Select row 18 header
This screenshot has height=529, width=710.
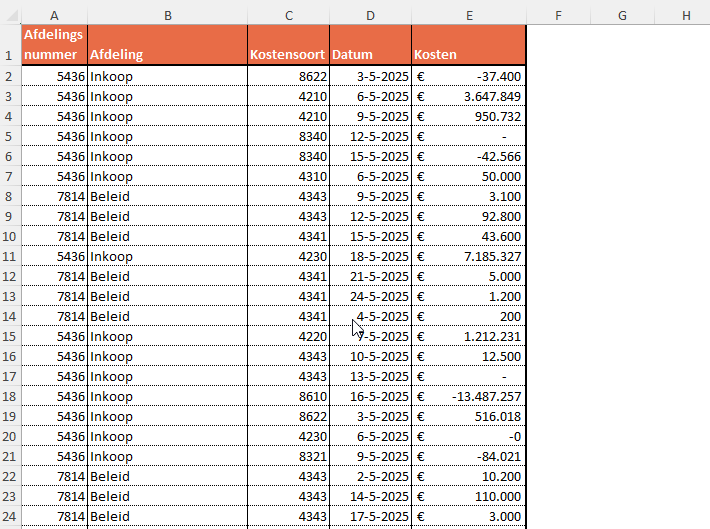tap(10, 396)
